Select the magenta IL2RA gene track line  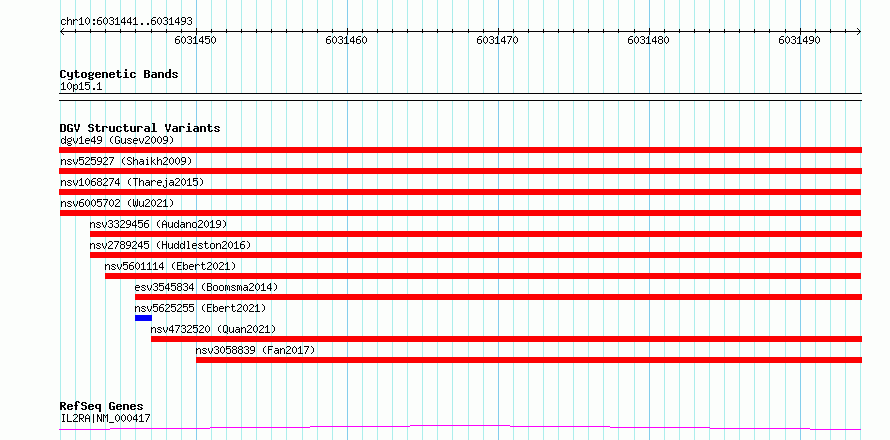pos(460,428)
